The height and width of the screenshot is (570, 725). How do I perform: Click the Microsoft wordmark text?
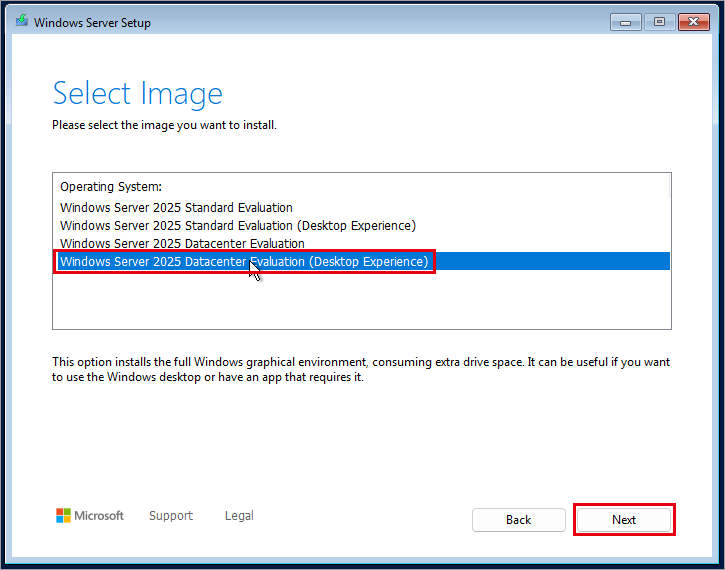point(99,515)
